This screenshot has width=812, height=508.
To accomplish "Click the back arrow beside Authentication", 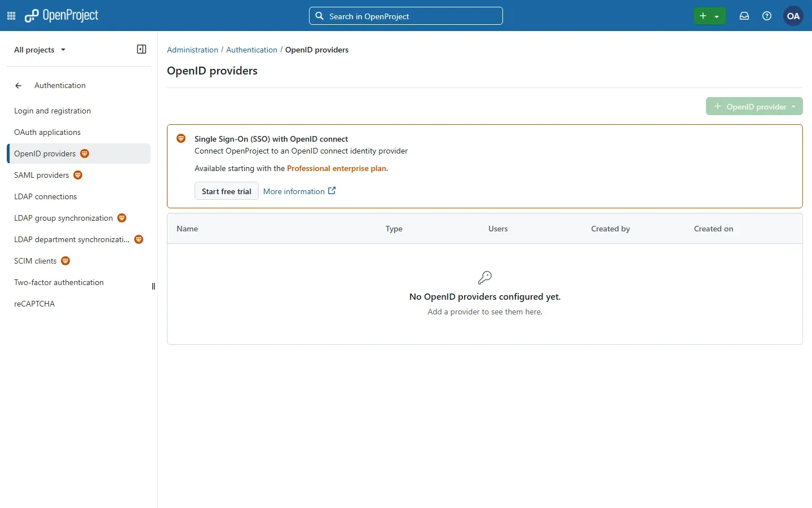I will pos(19,86).
